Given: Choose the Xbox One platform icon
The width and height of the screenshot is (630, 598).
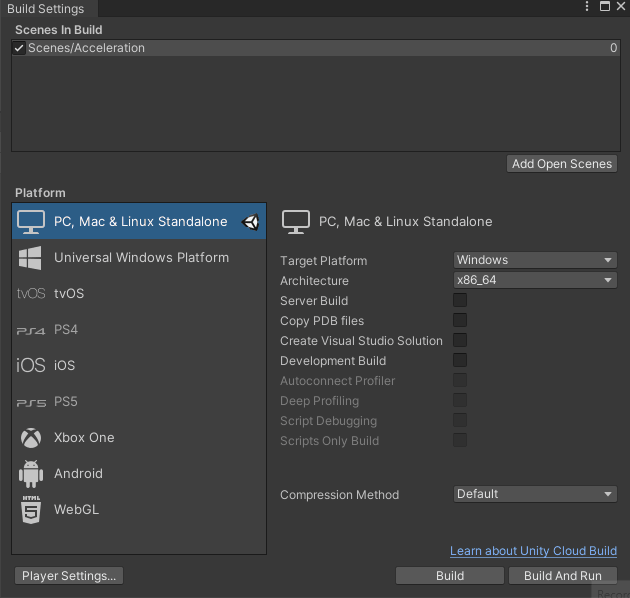Looking at the screenshot, I should click(31, 438).
